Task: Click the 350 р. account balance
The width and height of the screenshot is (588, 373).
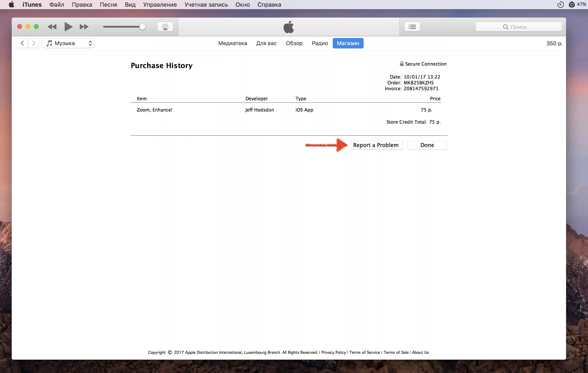Action: click(x=554, y=43)
